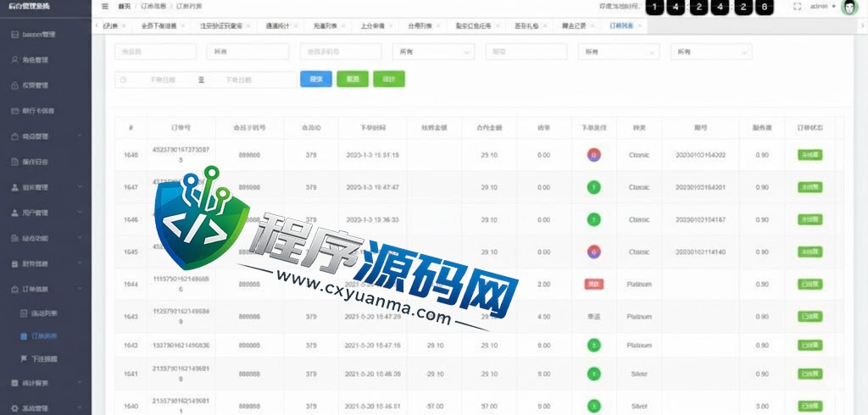Image resolution: width=868 pixels, height=415 pixels.
Task: Click the green circle icon in row 1647
Action: click(x=593, y=187)
